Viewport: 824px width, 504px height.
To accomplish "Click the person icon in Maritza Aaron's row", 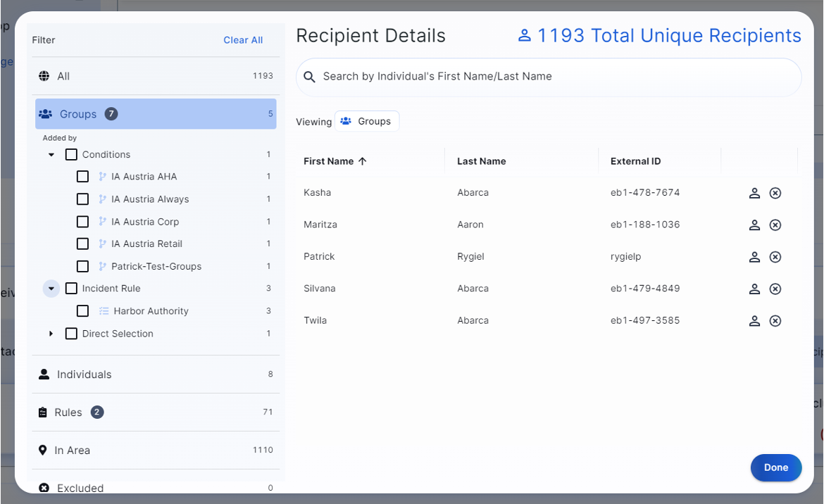I will [754, 225].
